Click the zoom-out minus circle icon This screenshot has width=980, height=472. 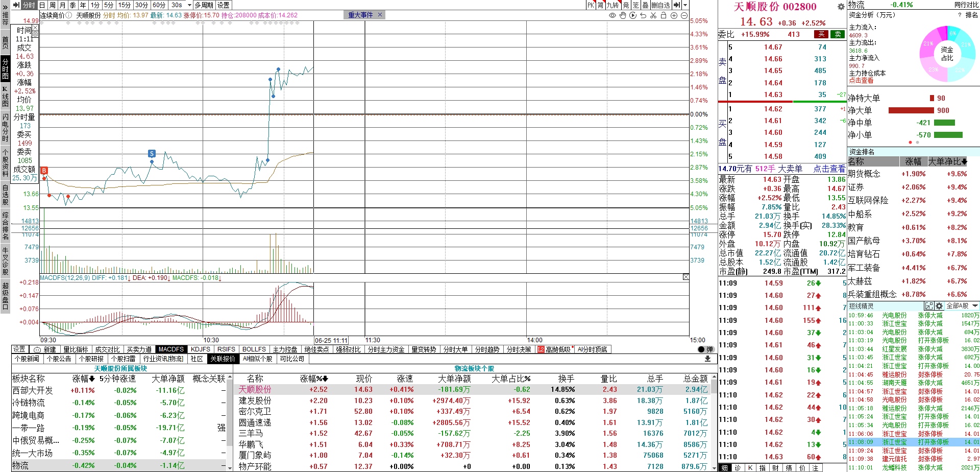[684, 15]
